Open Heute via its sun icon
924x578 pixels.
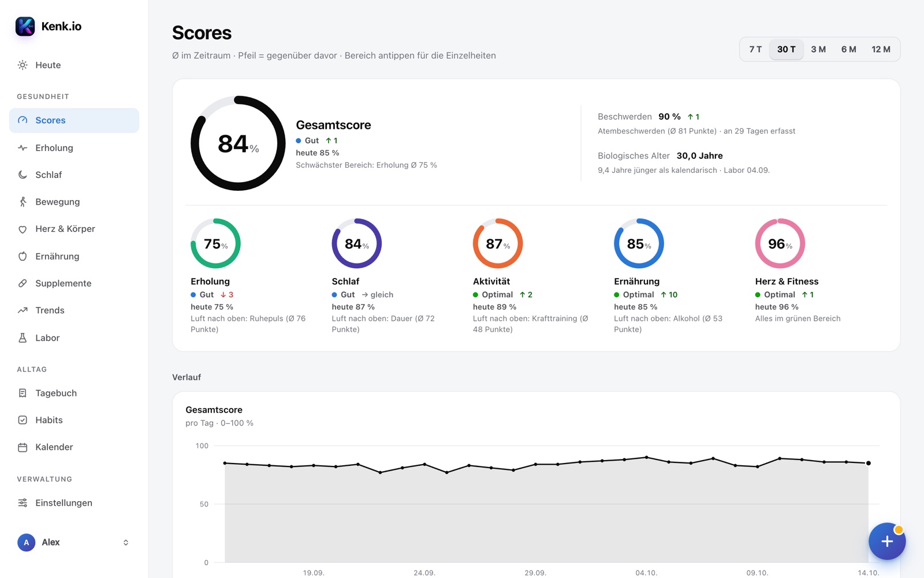tap(23, 65)
